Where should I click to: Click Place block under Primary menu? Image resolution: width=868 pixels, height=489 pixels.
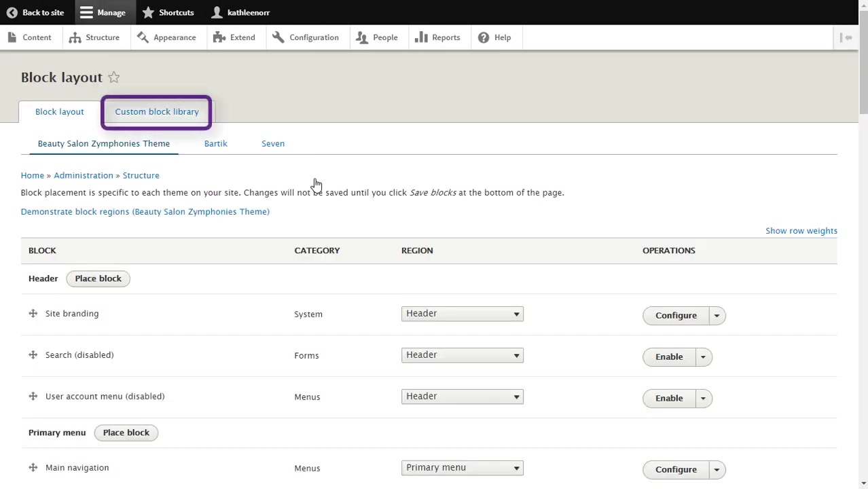(126, 433)
